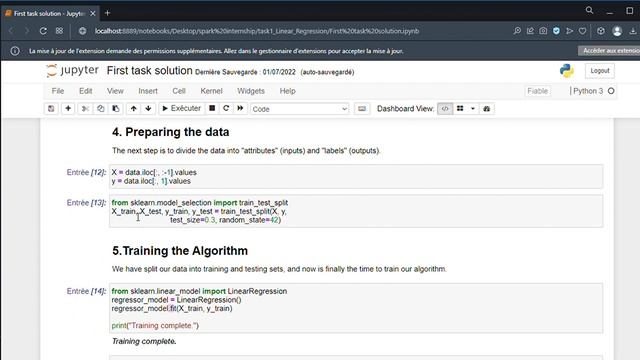Paste cells below using the clipboard icon
640x360 pixels.
point(116,109)
